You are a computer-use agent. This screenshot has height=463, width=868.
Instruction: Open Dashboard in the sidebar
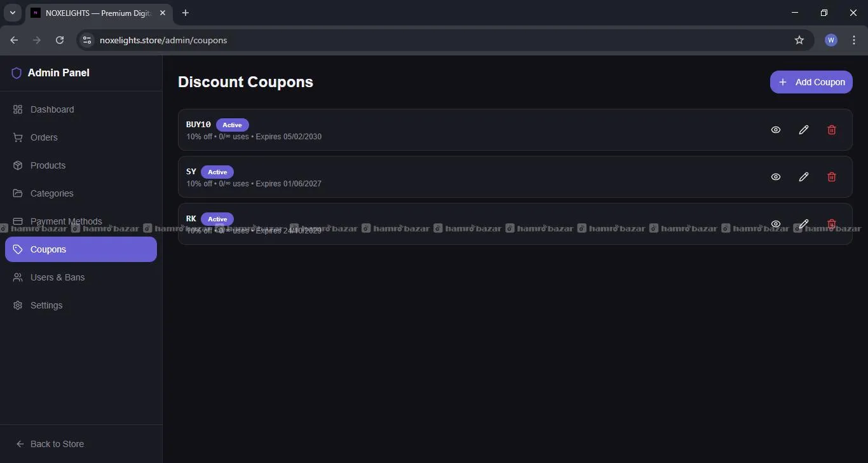52,109
